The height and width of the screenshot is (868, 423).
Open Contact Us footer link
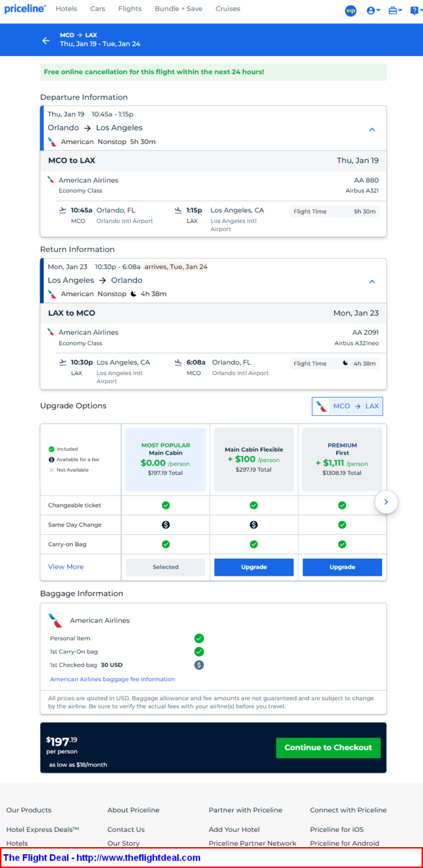126,829
